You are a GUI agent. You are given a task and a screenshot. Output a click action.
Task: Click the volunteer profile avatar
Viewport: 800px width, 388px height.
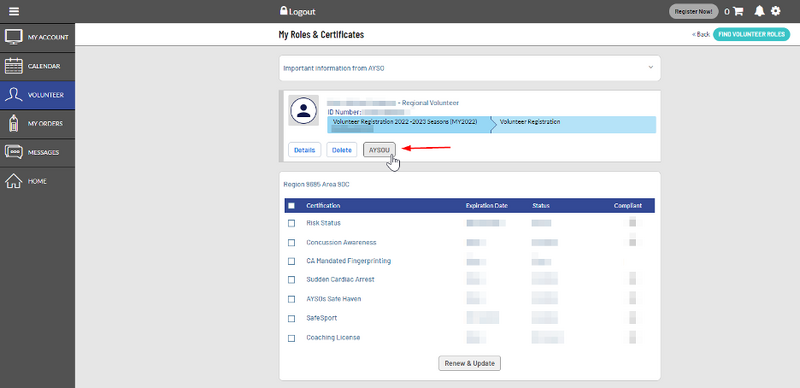304,110
